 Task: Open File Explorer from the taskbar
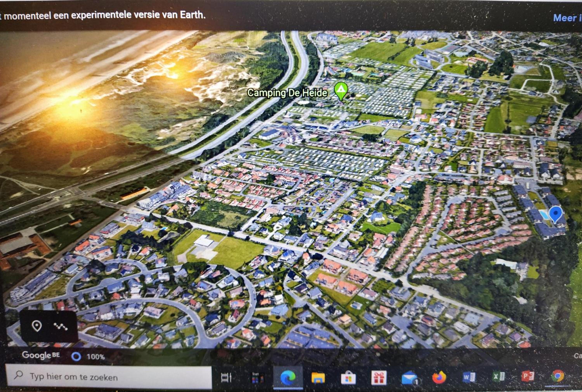point(318,378)
